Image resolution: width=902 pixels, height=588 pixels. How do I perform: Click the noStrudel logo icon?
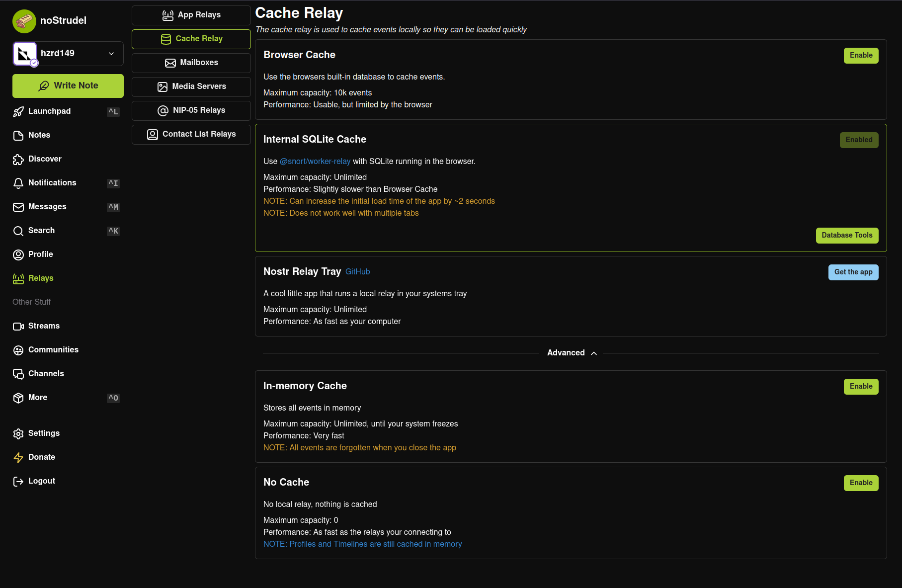(24, 21)
